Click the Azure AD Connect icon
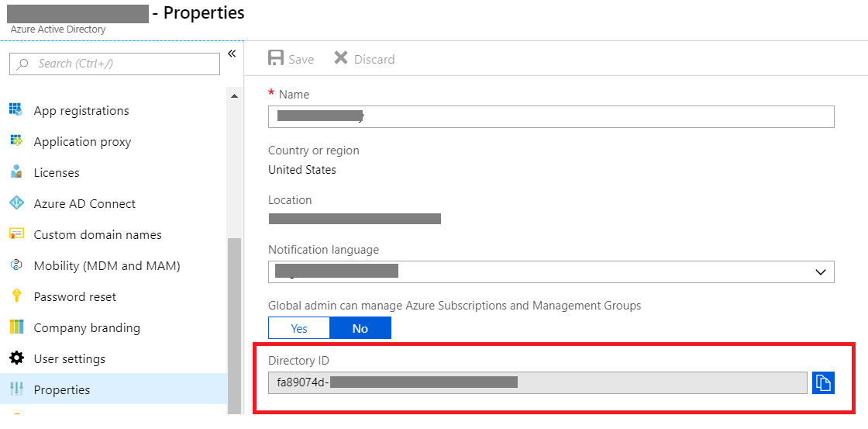The image size is (868, 429). pyautogui.click(x=16, y=203)
